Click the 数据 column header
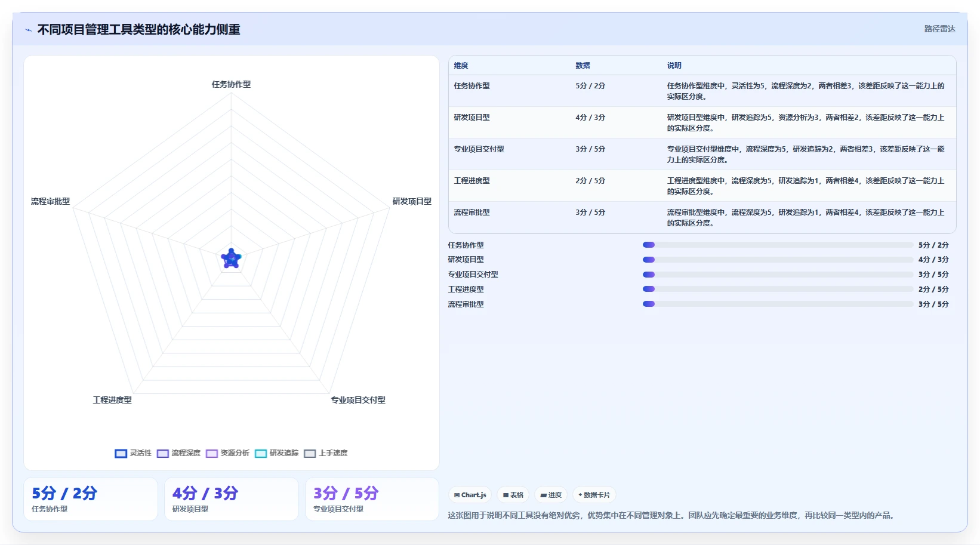 coord(583,66)
